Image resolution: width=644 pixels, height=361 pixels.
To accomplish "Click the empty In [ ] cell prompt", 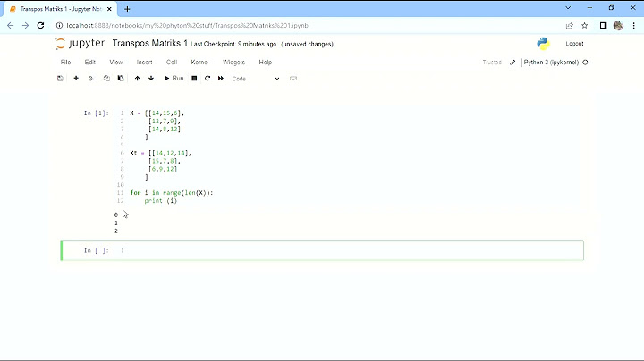I will [97, 250].
